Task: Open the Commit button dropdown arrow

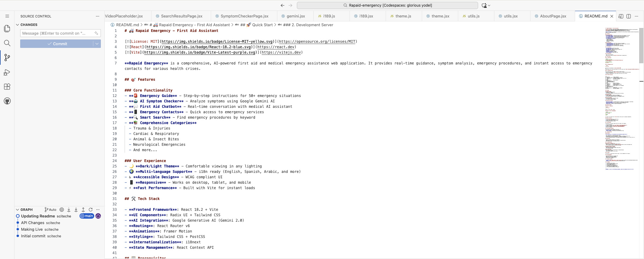Action: tap(97, 44)
